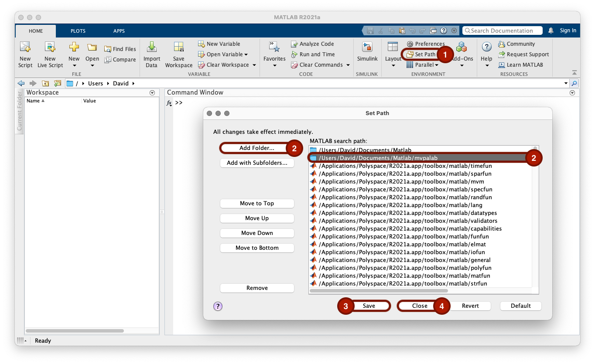Open the Clear Workspace dropdown arrow
Screen dimensions: 595x364
[x=254, y=65]
